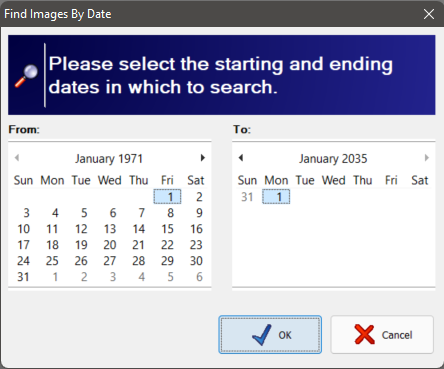Choose January 9 in From calendar
This screenshot has width=444, height=369.
[199, 213]
